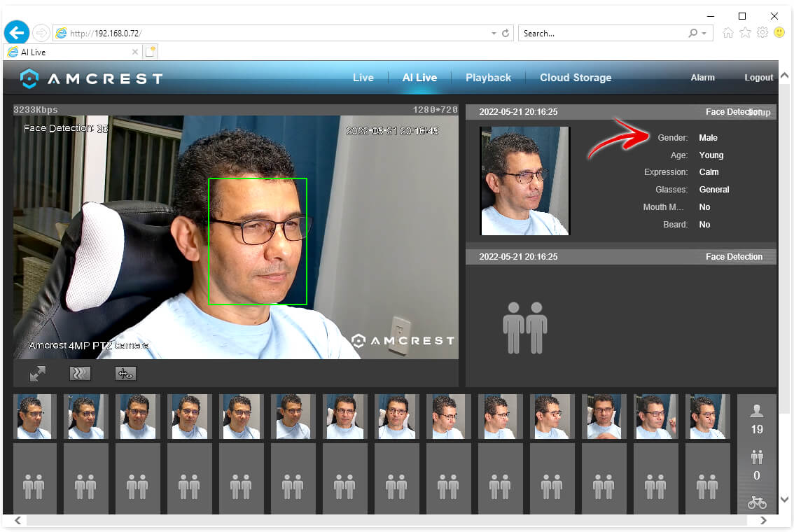The width and height of the screenshot is (794, 532).
Task: Select the first captured face thumbnail
Action: [x=34, y=416]
